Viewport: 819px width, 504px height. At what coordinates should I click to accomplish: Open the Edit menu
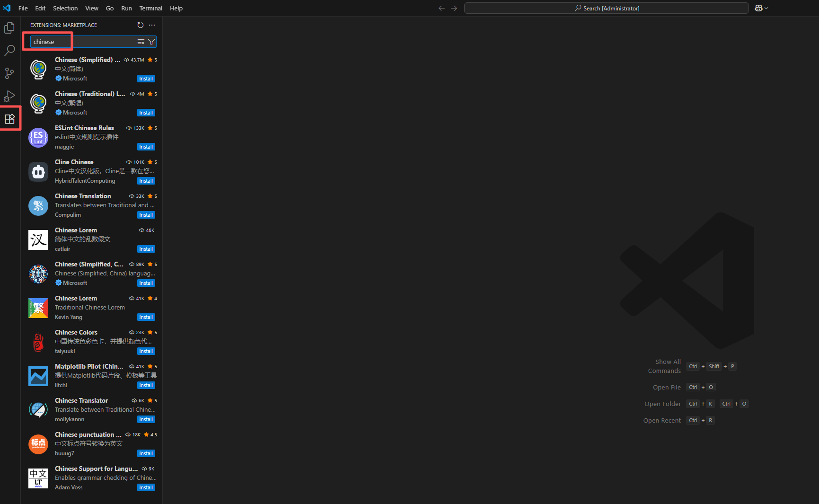[40, 8]
